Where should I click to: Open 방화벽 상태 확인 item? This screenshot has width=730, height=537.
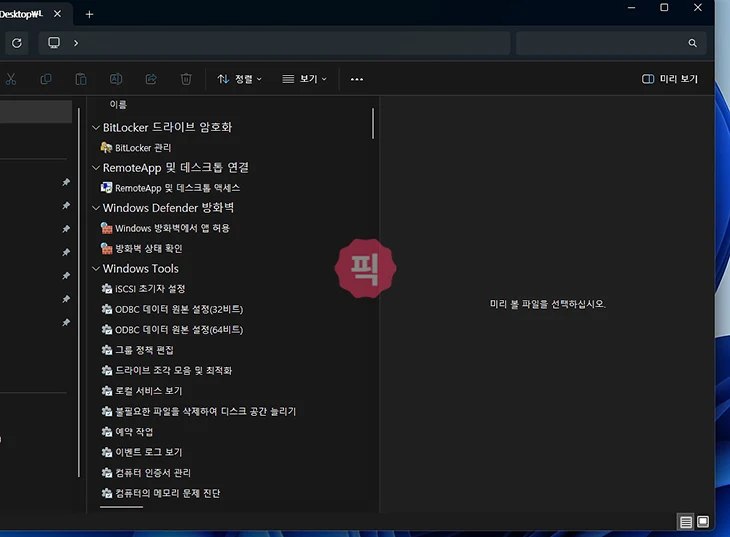(149, 249)
